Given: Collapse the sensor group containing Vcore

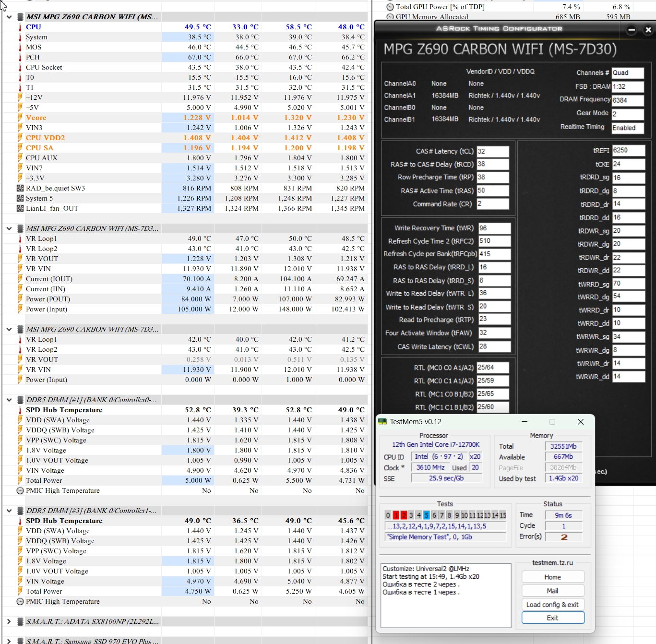Looking at the screenshot, I should pyautogui.click(x=9, y=17).
